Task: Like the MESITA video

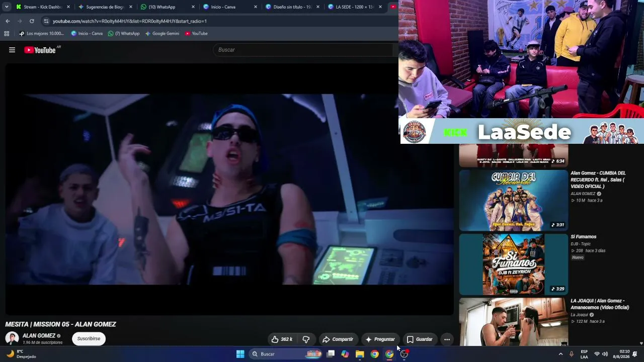Action: (282, 339)
